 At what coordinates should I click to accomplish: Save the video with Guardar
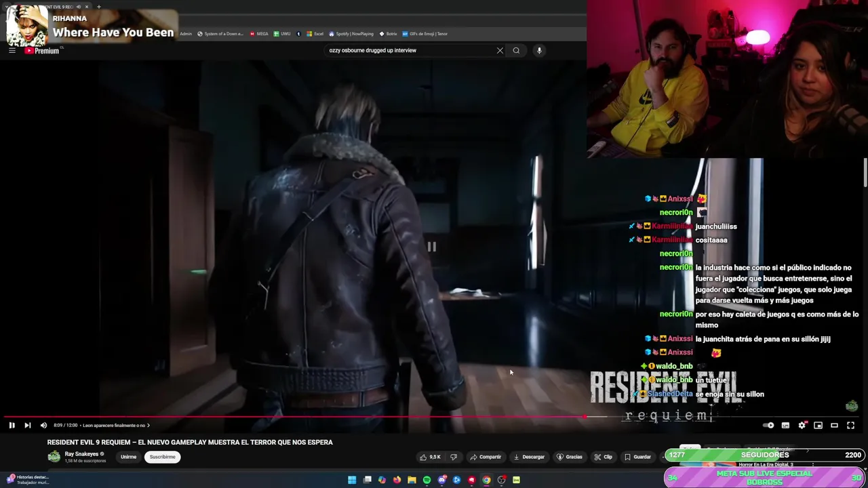[x=637, y=457]
